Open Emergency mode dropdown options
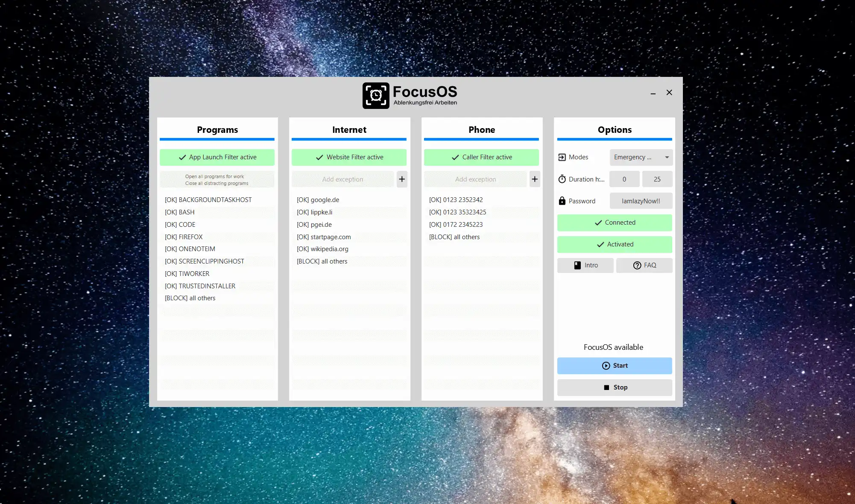 coord(667,157)
